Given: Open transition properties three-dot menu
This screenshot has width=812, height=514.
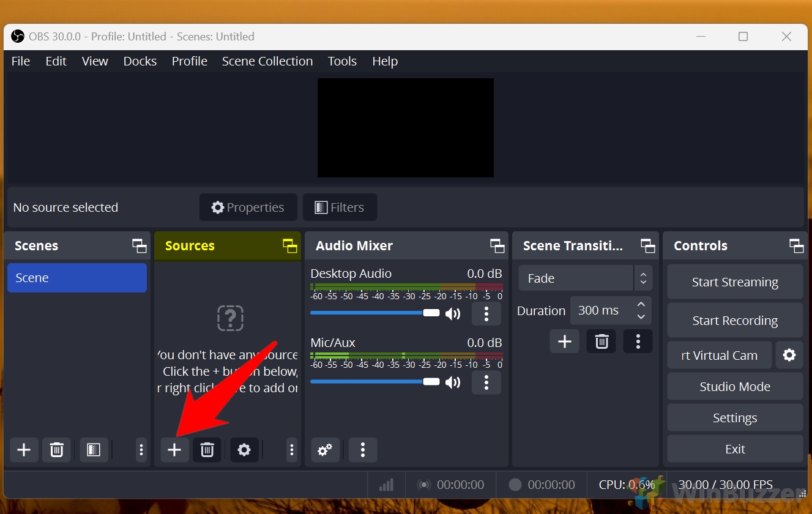Looking at the screenshot, I should pos(638,341).
